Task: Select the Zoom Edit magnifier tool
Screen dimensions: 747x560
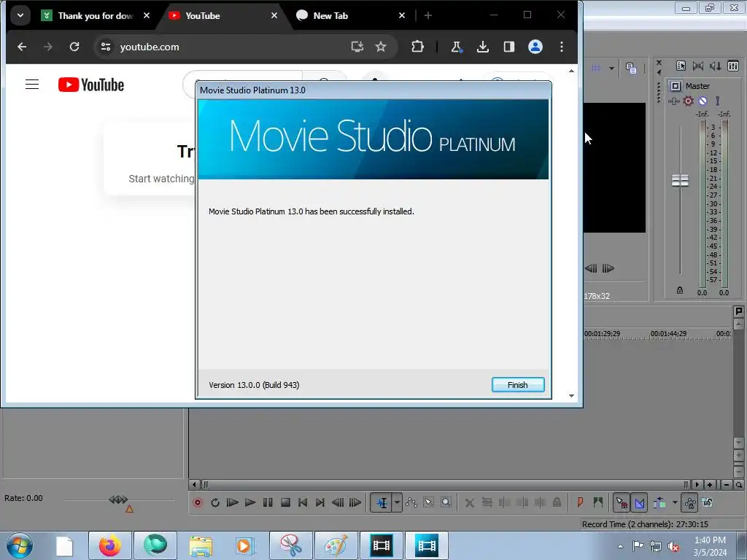Action: click(446, 502)
